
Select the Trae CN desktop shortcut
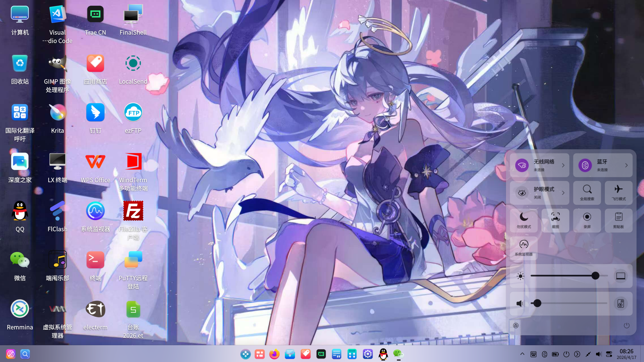pyautogui.click(x=95, y=14)
